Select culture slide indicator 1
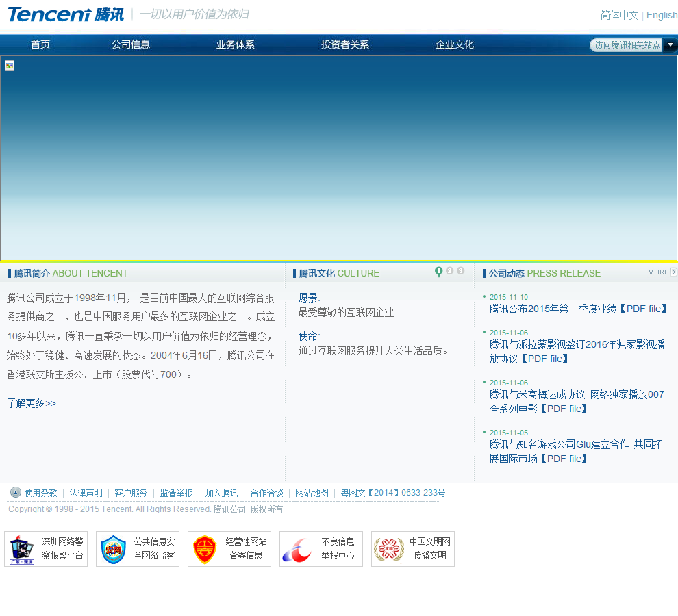 point(438,272)
